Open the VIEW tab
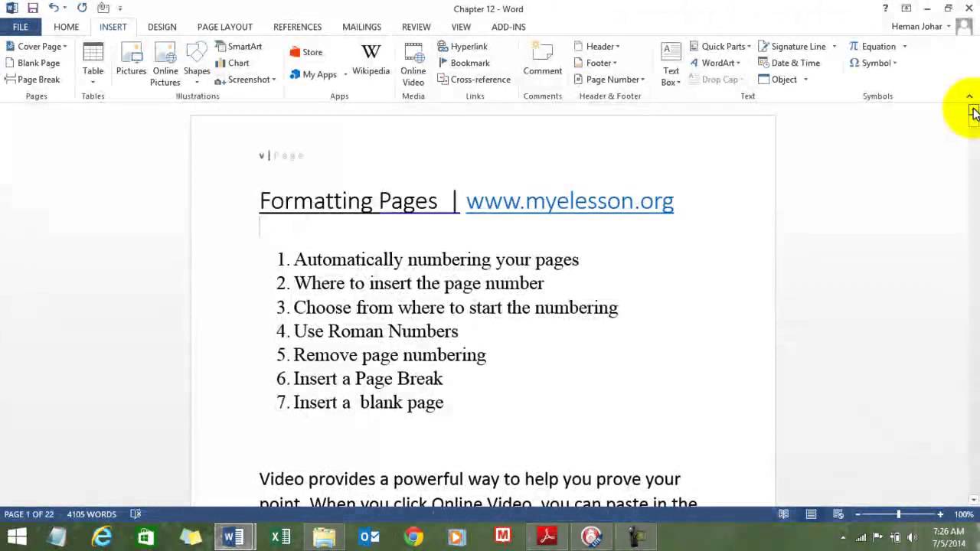This screenshot has height=551, width=980. tap(461, 27)
